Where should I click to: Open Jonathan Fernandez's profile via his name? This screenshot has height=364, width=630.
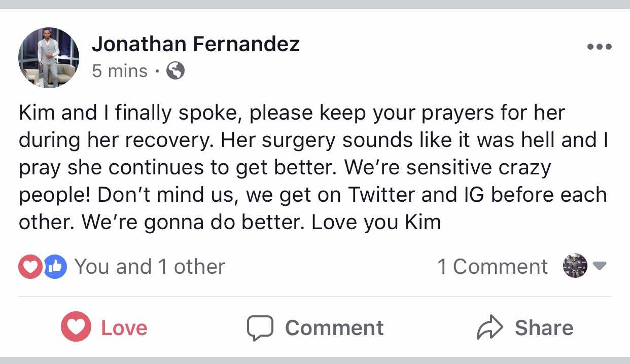[196, 45]
